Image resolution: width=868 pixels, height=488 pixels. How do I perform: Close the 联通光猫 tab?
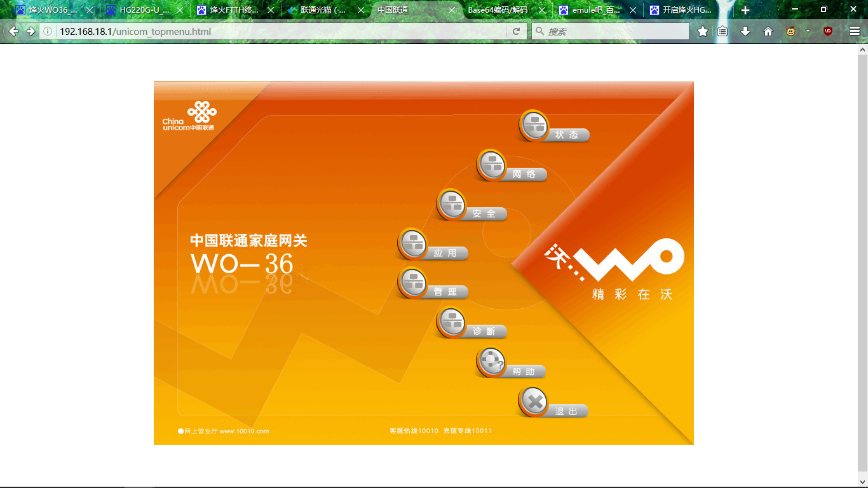[x=361, y=10]
